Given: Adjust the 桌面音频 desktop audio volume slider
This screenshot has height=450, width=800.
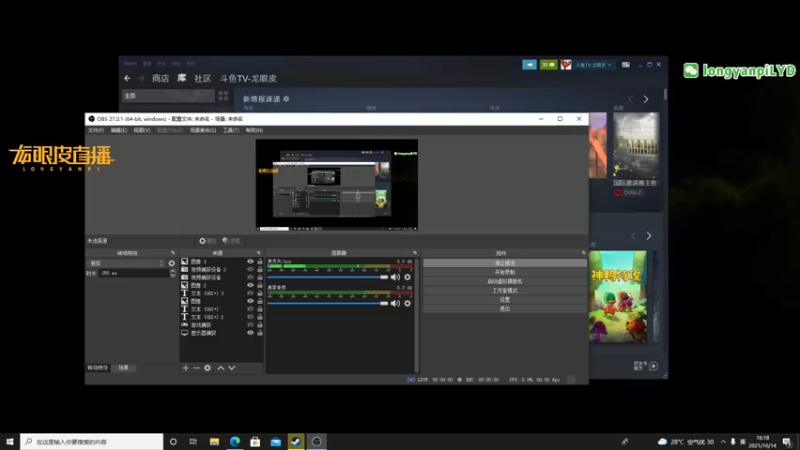Looking at the screenshot, I should 328,304.
